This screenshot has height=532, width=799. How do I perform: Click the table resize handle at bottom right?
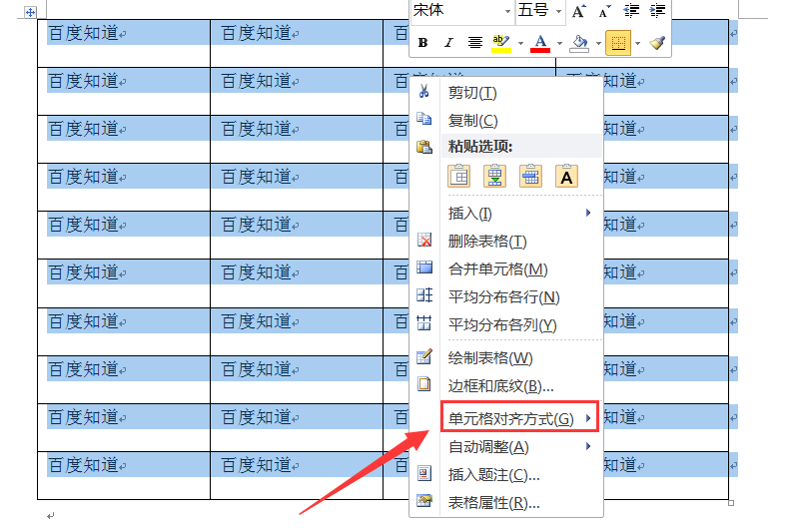(x=731, y=503)
